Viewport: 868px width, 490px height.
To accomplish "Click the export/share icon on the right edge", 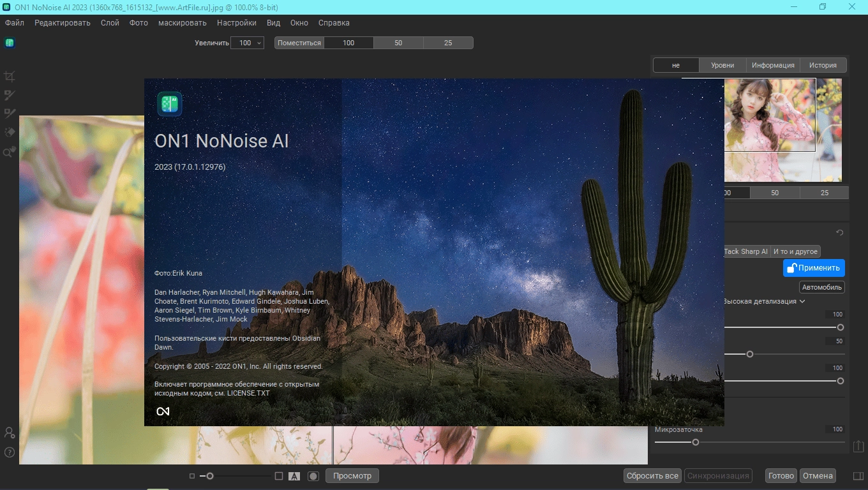I will pos(858,447).
